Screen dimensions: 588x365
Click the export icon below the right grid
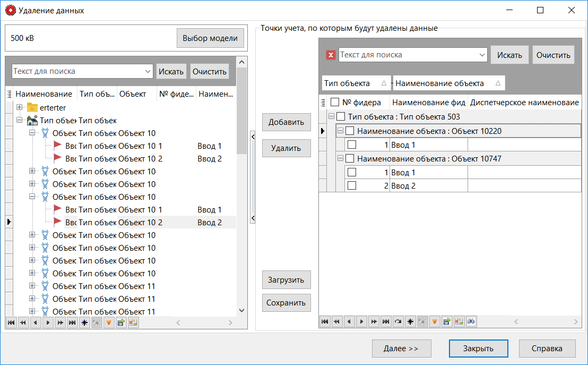point(446,321)
